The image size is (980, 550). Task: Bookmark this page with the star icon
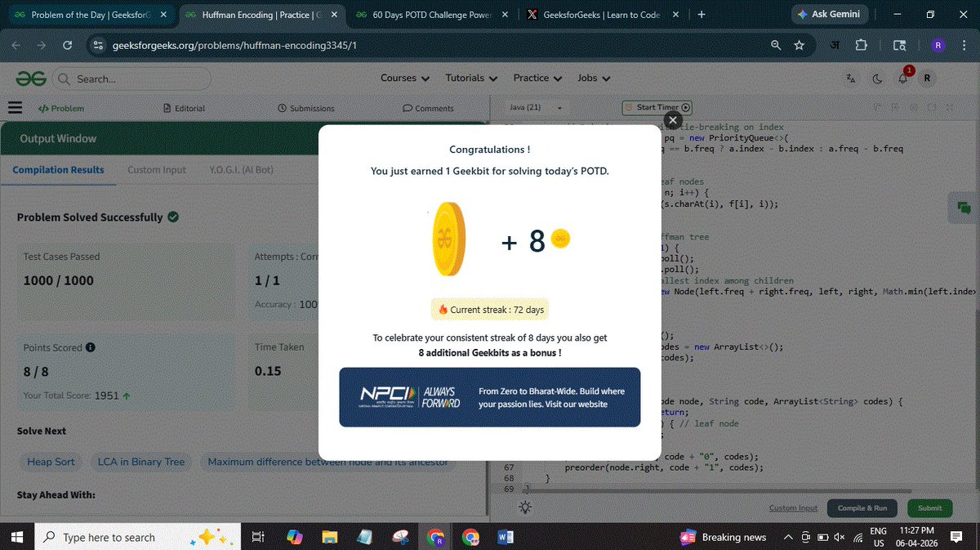(799, 45)
